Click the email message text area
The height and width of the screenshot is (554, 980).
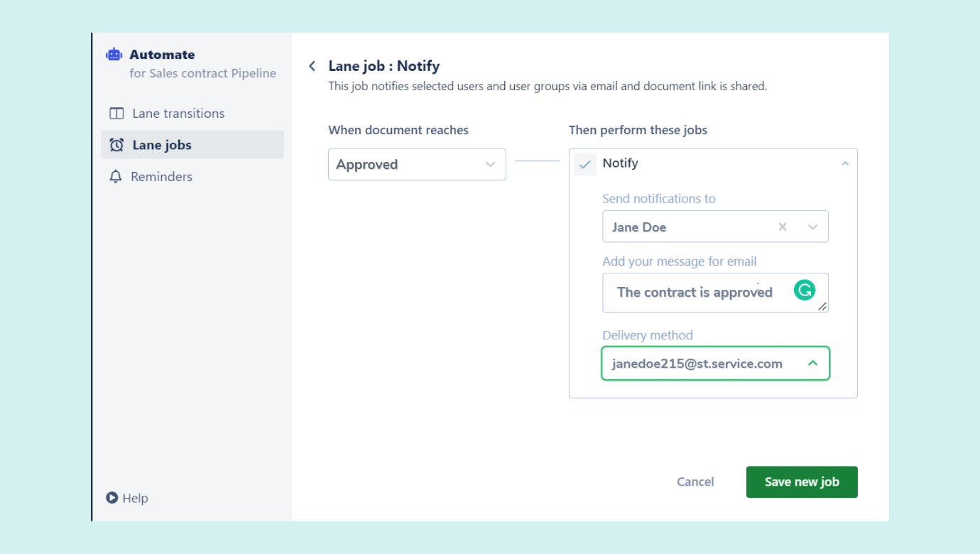tap(696, 292)
